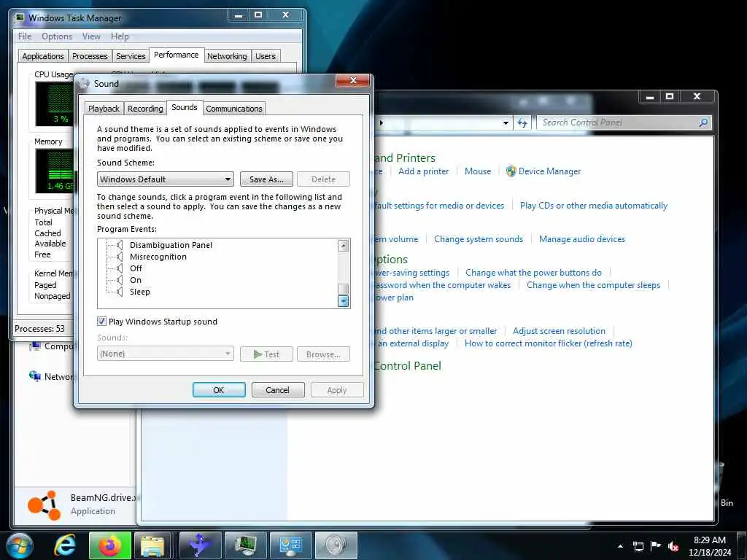
Task: Click the speaker icon beside Sleep
Action: (120, 292)
